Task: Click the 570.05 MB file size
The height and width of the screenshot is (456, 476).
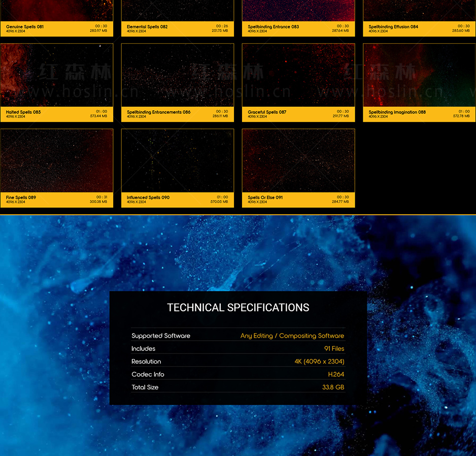Action: pos(219,202)
